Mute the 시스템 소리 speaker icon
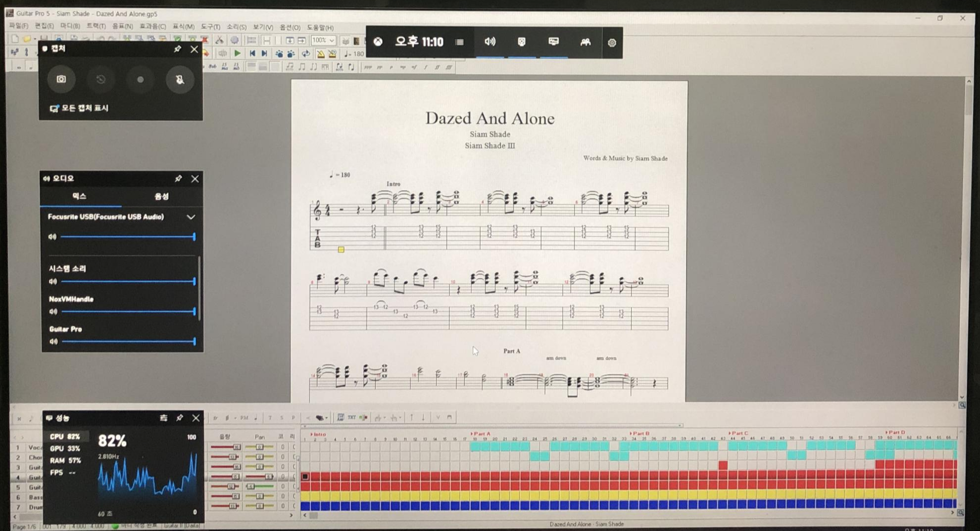This screenshot has width=980, height=531. tap(53, 281)
